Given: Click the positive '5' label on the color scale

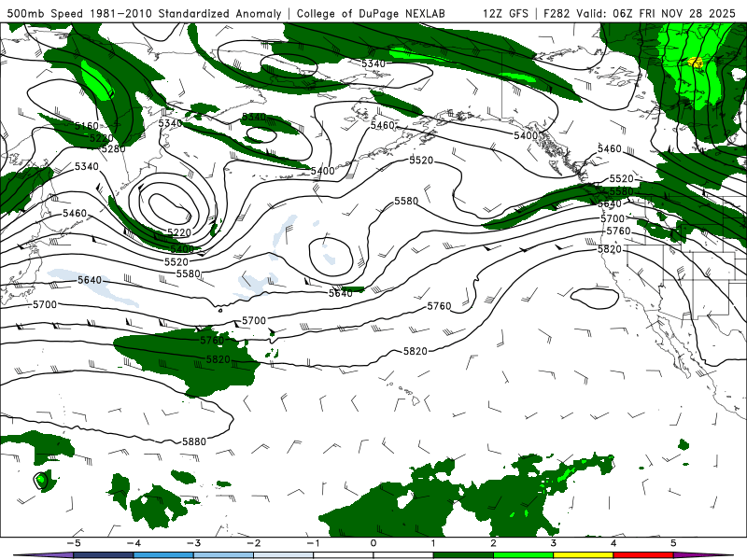Looking at the screenshot, I should point(673,543).
